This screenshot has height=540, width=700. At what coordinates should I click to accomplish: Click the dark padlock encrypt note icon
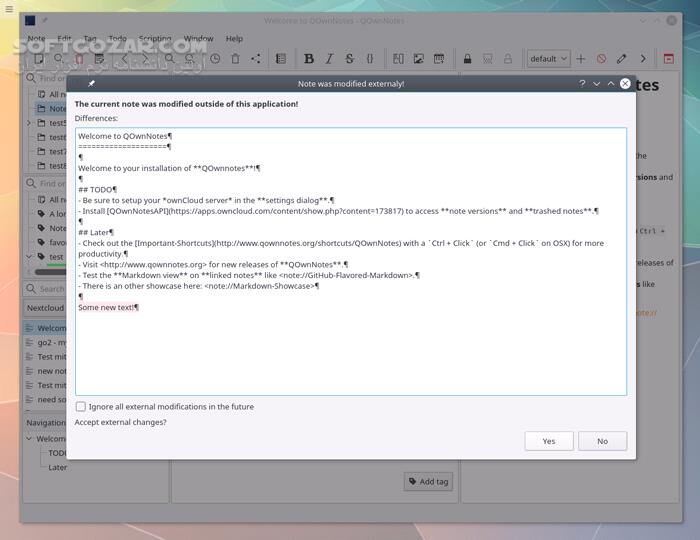pyautogui.click(x=467, y=59)
